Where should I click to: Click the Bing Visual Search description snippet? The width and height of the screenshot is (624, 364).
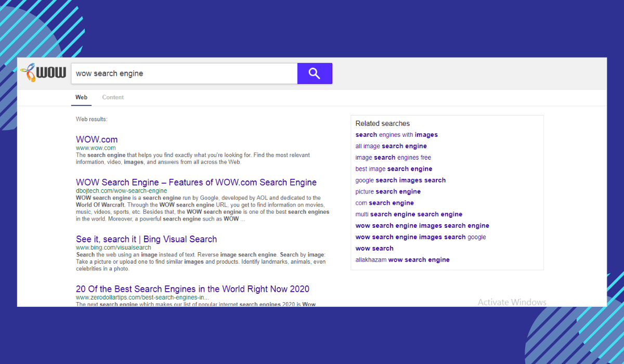[x=201, y=262]
